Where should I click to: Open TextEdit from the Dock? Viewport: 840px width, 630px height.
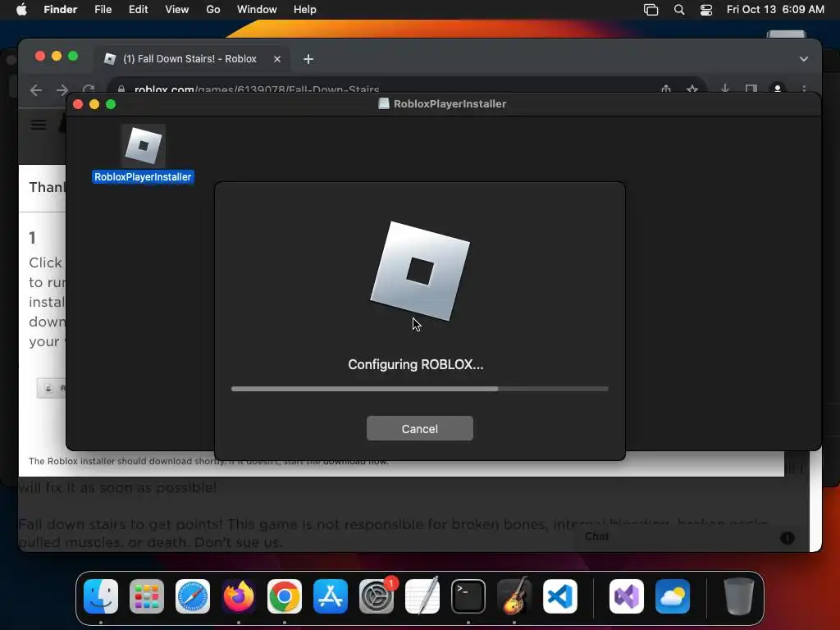(422, 596)
